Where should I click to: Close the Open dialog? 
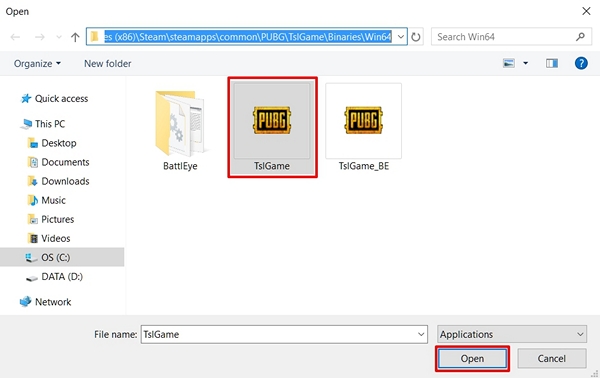click(x=586, y=11)
